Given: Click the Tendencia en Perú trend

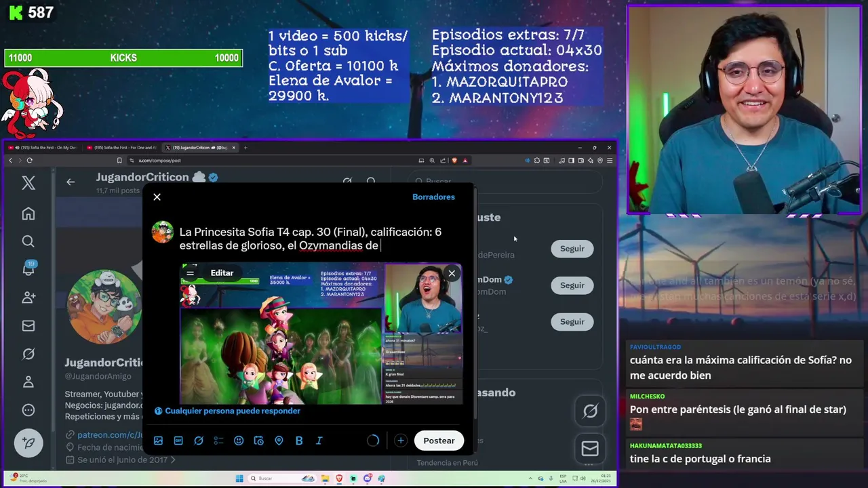Looking at the screenshot, I should pyautogui.click(x=448, y=463).
